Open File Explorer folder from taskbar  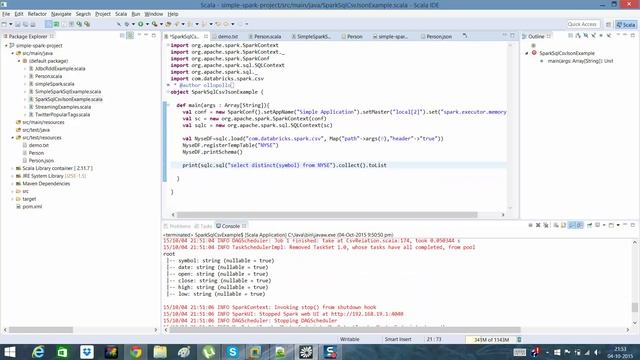[160, 352]
